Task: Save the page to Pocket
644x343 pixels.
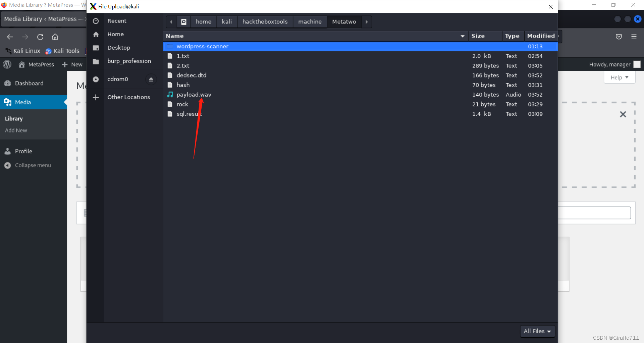Action: click(x=619, y=37)
